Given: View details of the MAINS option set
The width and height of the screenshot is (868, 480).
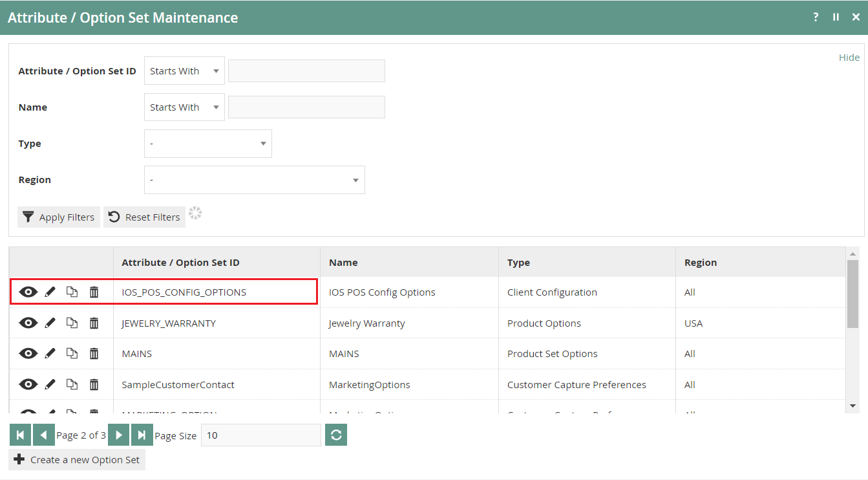Looking at the screenshot, I should click(28, 353).
